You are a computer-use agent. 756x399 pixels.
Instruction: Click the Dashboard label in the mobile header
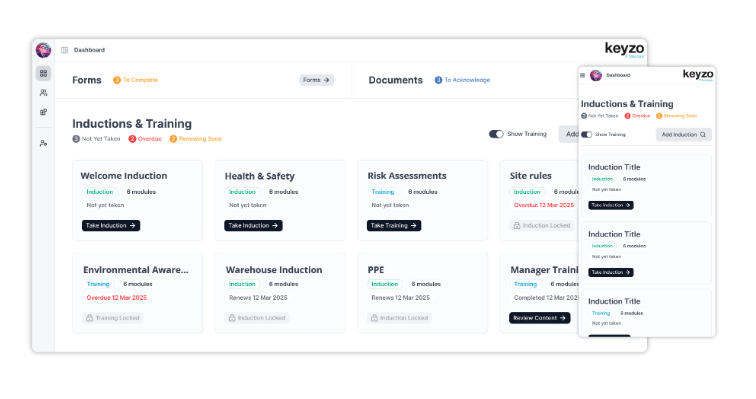618,75
